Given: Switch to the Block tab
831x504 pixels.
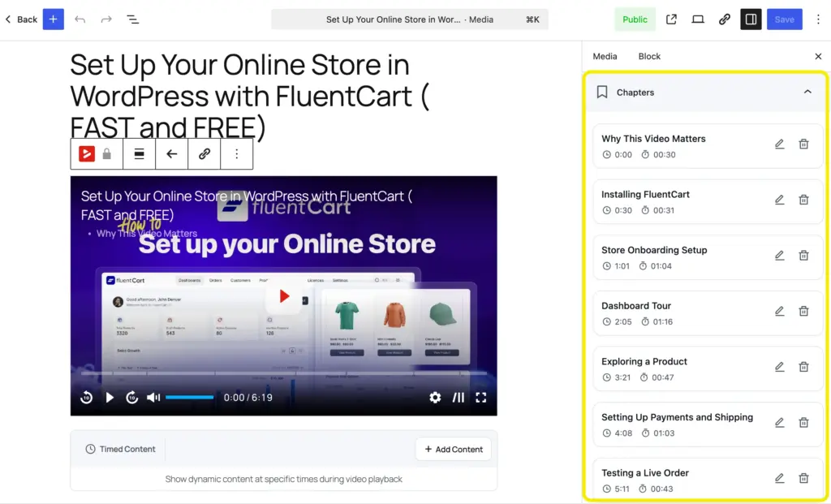Looking at the screenshot, I should point(649,56).
